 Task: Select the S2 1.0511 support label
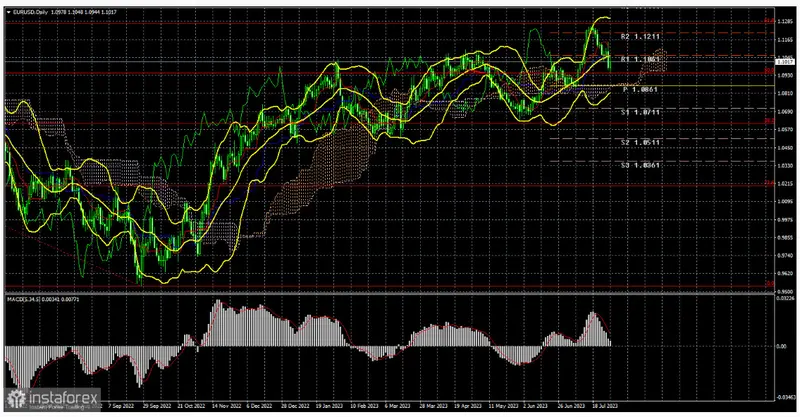click(x=640, y=142)
